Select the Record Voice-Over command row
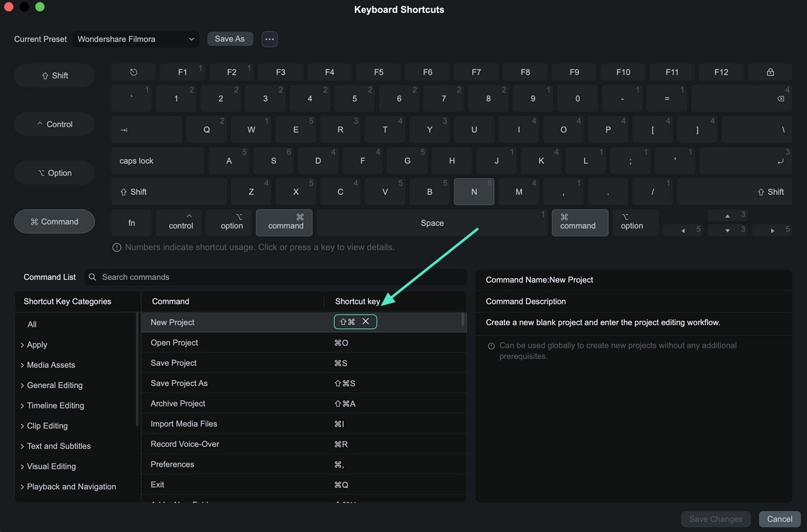The height and width of the screenshot is (532, 807). [x=304, y=444]
